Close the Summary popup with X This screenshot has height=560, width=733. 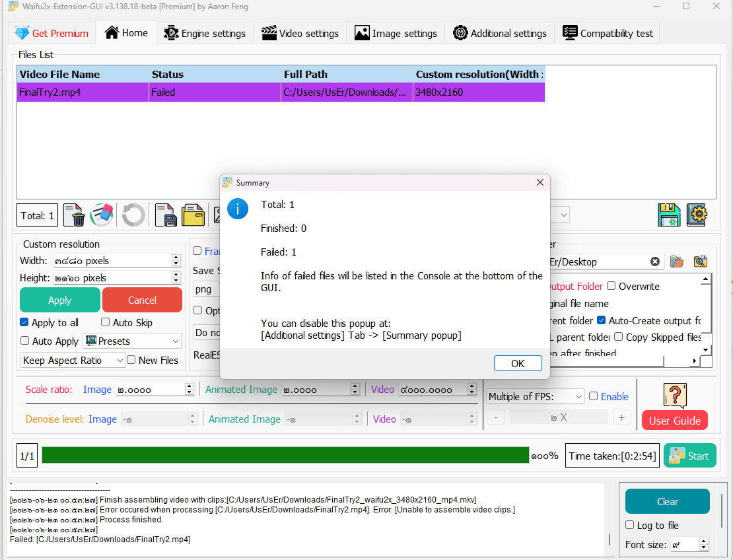point(540,182)
